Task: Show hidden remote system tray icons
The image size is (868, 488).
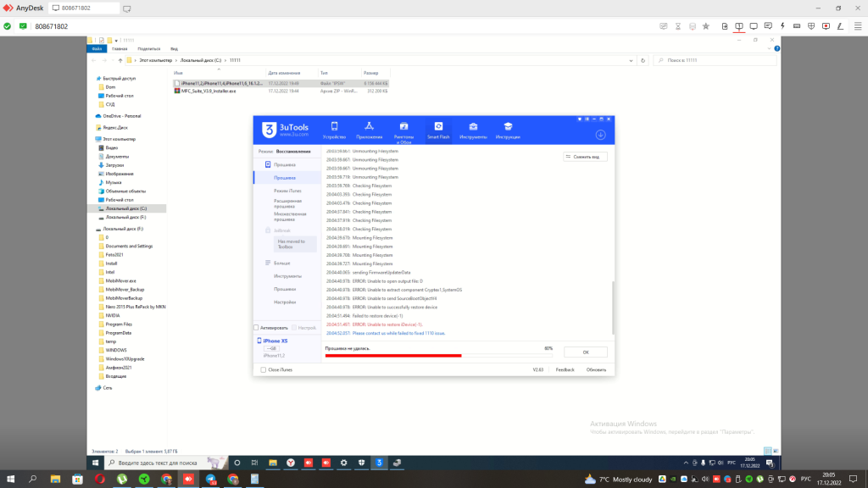Action: tap(686, 463)
